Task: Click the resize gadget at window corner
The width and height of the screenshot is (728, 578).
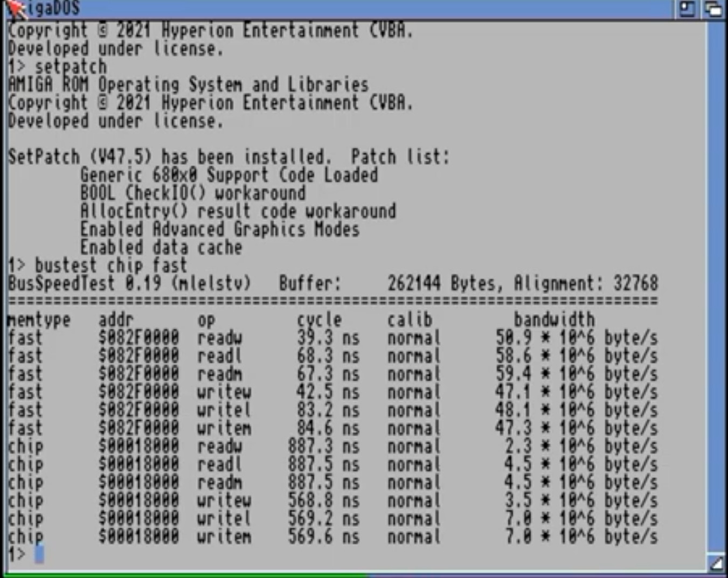Action: click(716, 563)
